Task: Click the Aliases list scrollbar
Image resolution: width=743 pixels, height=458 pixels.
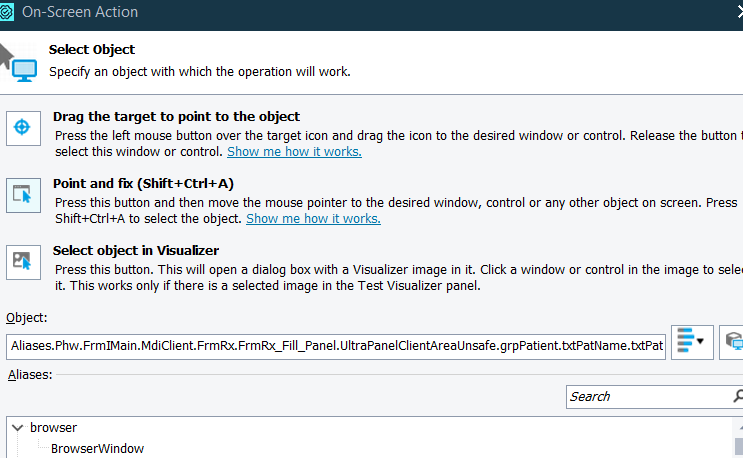Action: click(737, 440)
